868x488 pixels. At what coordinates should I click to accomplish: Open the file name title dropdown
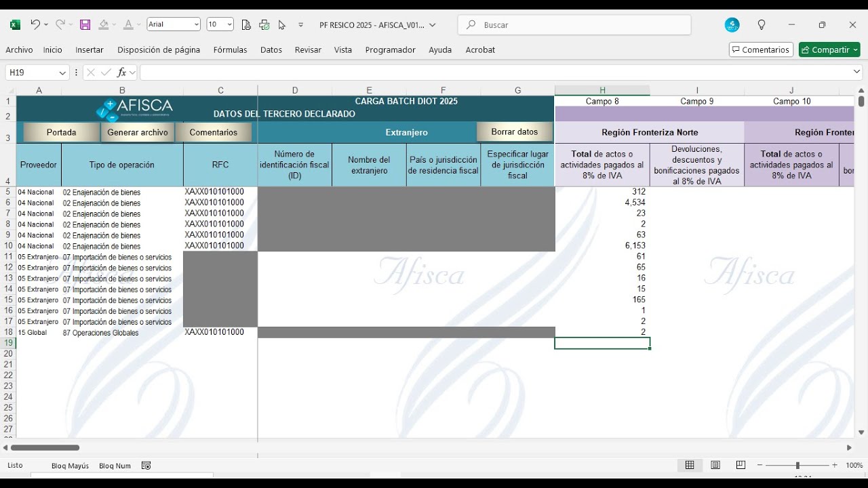click(432, 25)
